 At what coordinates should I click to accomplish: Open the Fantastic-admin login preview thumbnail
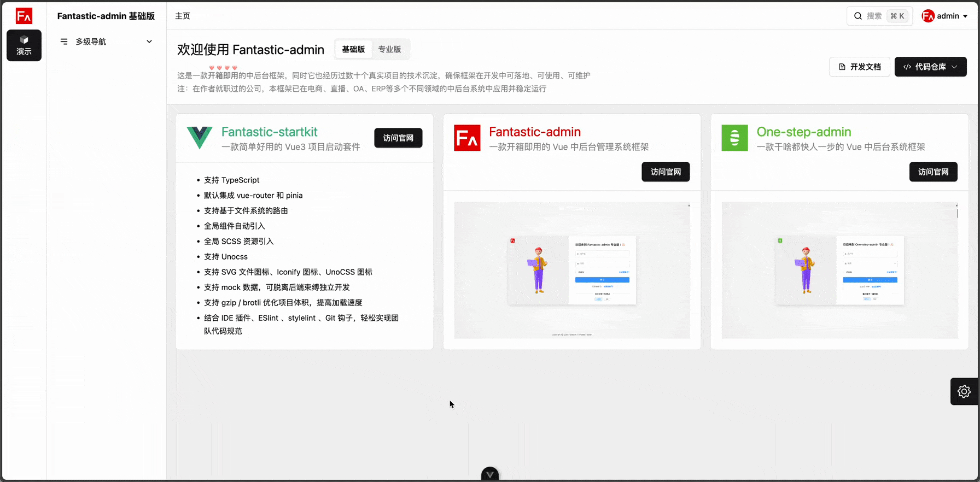coord(571,270)
